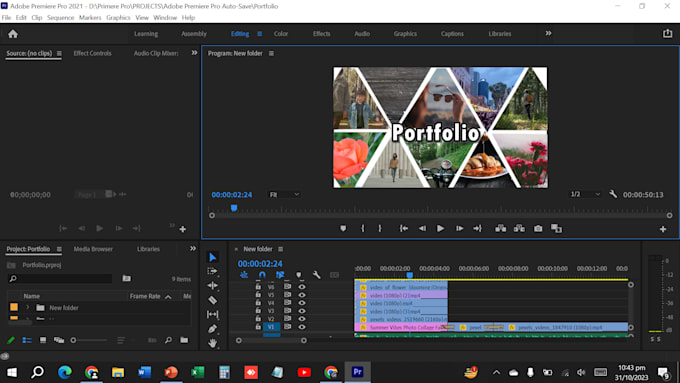The width and height of the screenshot is (680, 383).
Task: Open Program monitor panel menu
Action: tap(271, 53)
